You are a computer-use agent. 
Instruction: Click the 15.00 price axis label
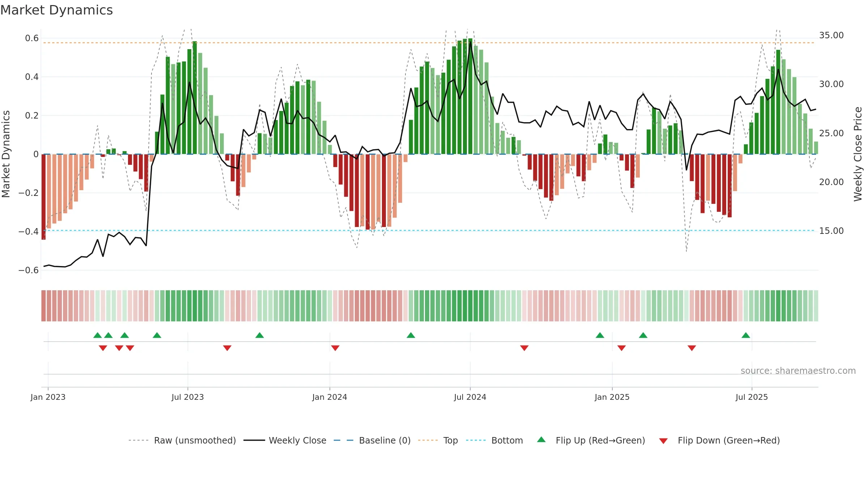831,231
